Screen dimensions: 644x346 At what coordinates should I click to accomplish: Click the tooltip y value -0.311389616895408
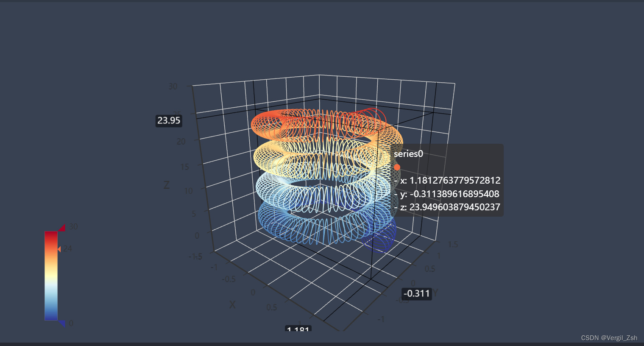(454, 194)
